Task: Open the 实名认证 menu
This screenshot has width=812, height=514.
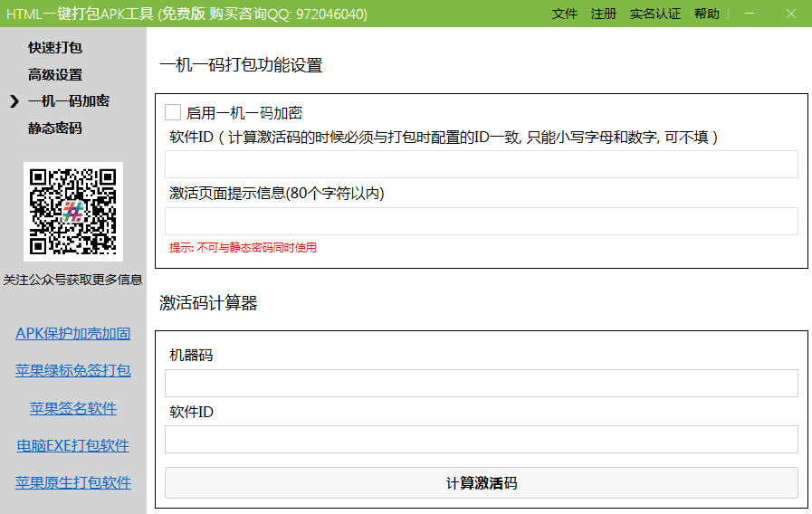Action: [x=655, y=14]
